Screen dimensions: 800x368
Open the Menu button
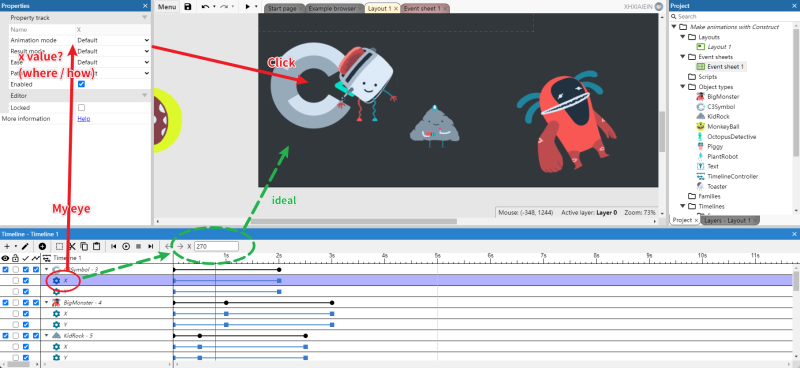(x=167, y=7)
